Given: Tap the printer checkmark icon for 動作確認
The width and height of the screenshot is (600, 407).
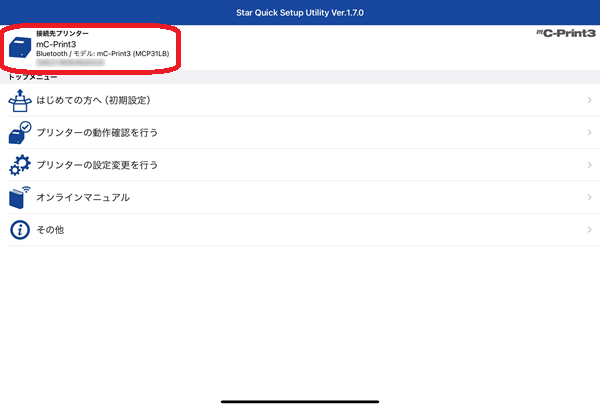Looking at the screenshot, I should [x=20, y=133].
